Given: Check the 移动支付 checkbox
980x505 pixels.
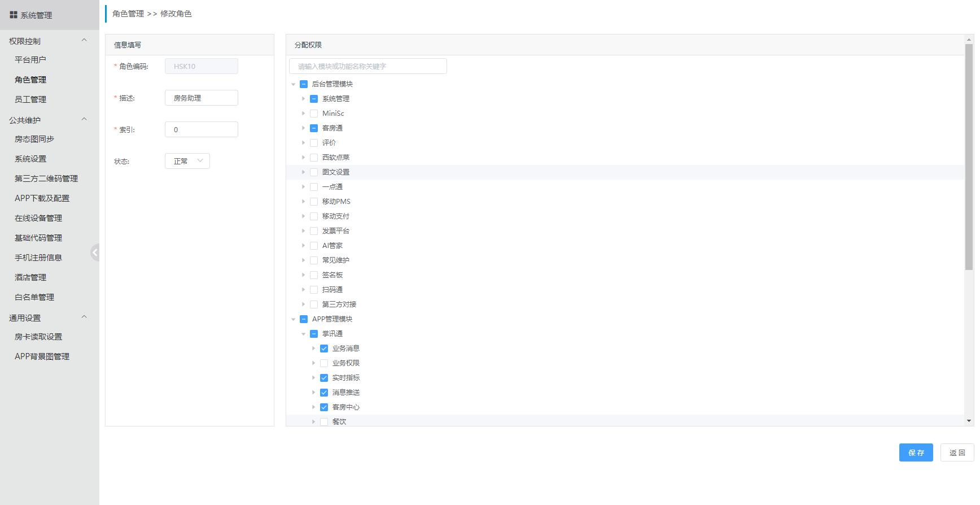Looking at the screenshot, I should click(x=314, y=216).
